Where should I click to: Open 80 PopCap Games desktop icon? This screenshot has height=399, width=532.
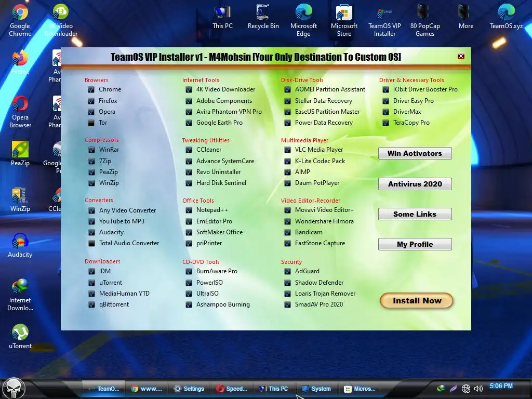coord(425,20)
